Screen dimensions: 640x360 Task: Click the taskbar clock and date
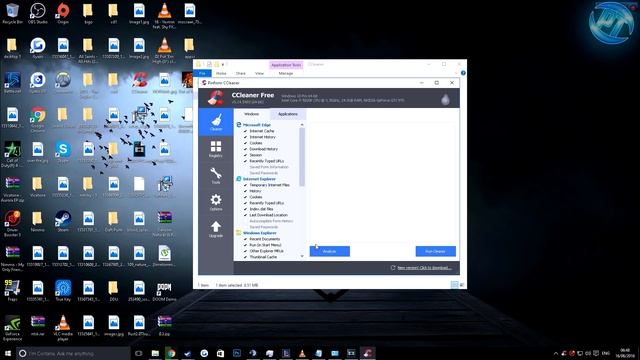[x=625, y=353]
